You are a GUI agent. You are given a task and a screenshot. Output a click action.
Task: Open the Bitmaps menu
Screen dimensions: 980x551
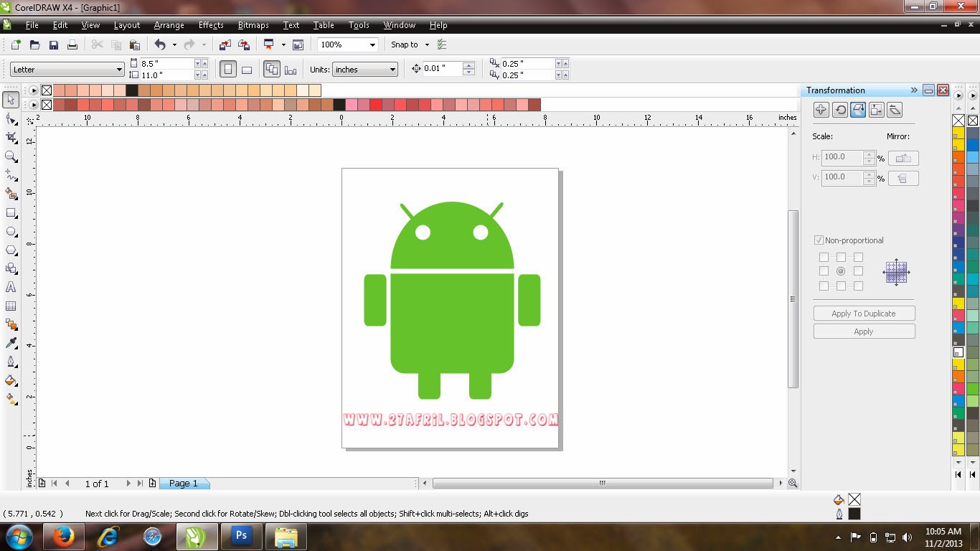point(253,25)
